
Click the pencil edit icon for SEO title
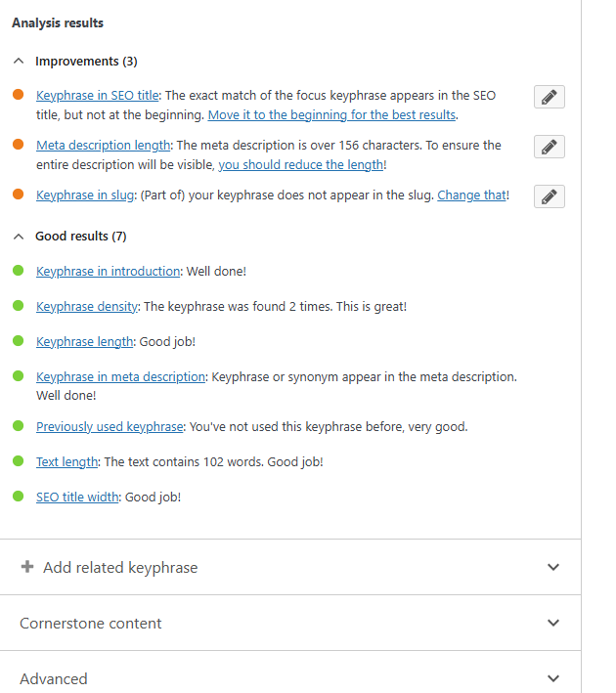point(550,97)
